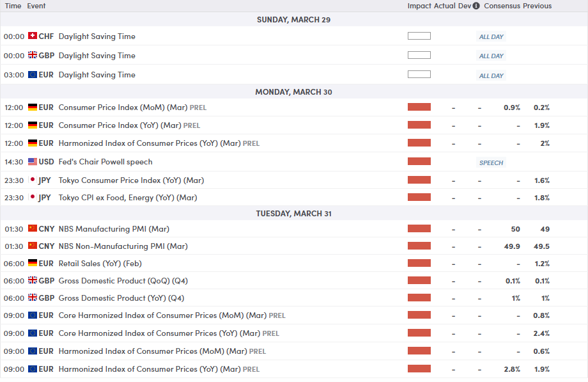Click ALL DAY badge on EUR Daylight Saving row
This screenshot has width=588, height=382.
tap(491, 76)
